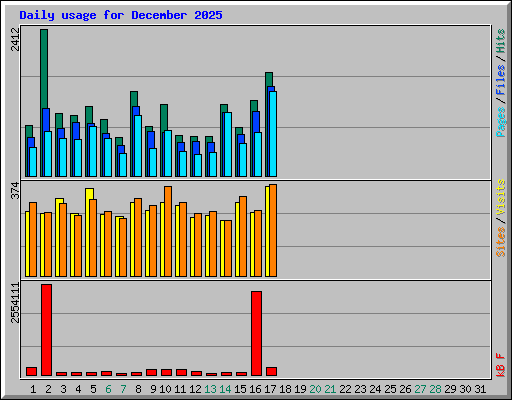Click the cyan pages bar for day 17
This screenshot has height=400, width=512.
[273, 134]
